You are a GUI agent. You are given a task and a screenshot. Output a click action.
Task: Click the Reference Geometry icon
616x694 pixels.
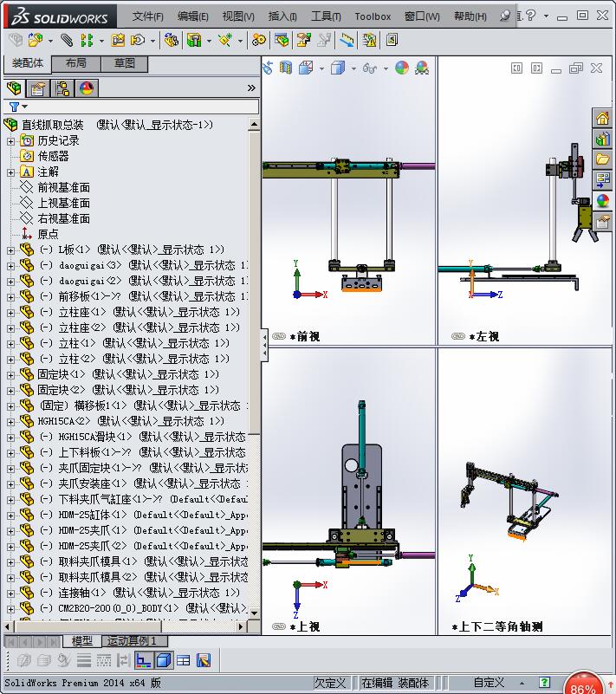[225, 40]
